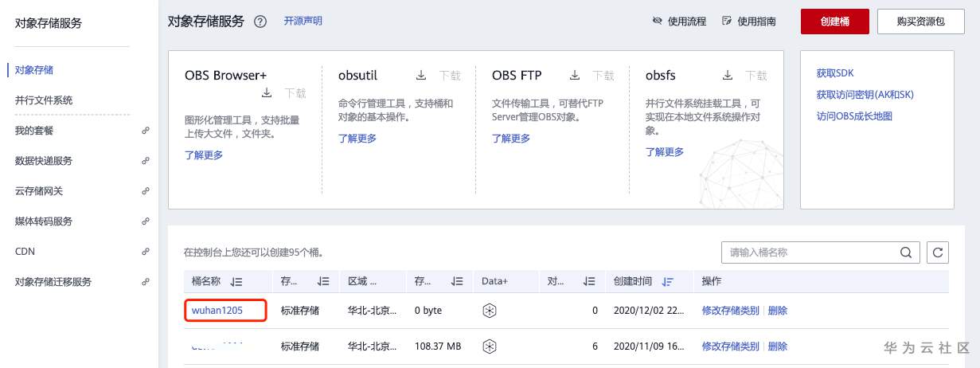The height and width of the screenshot is (368, 980).
Task: Sort by 创建时间 column
Action: 667,282
